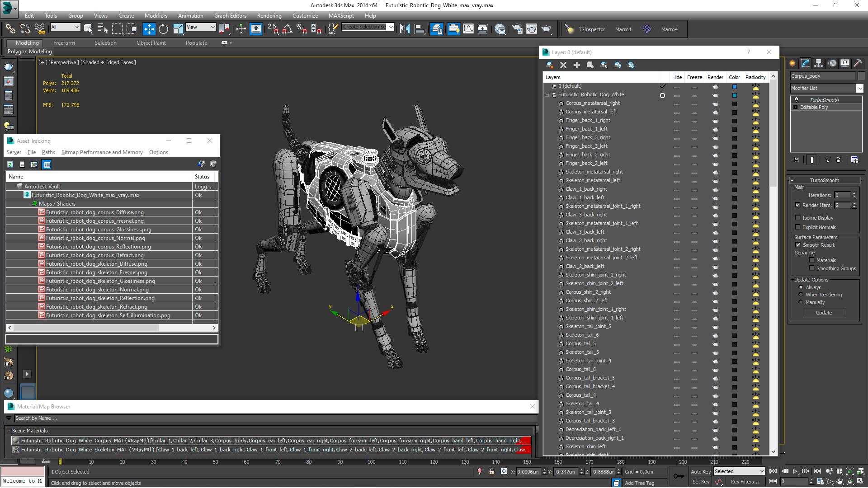Select the Manually update option
Viewport: 868px width, 488px height.
tap(801, 302)
